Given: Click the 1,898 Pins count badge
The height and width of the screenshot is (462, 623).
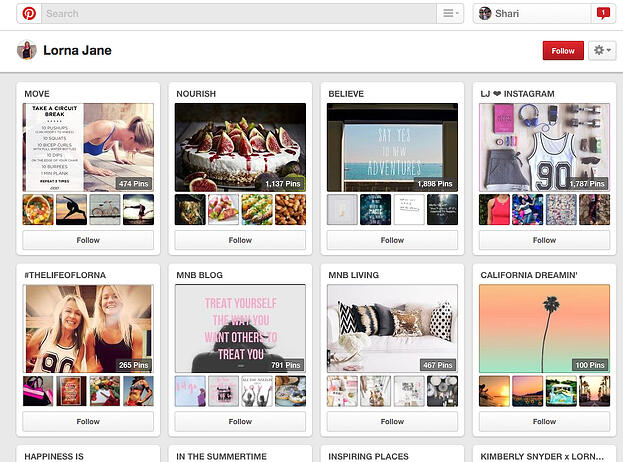Looking at the screenshot, I should click(x=435, y=184).
